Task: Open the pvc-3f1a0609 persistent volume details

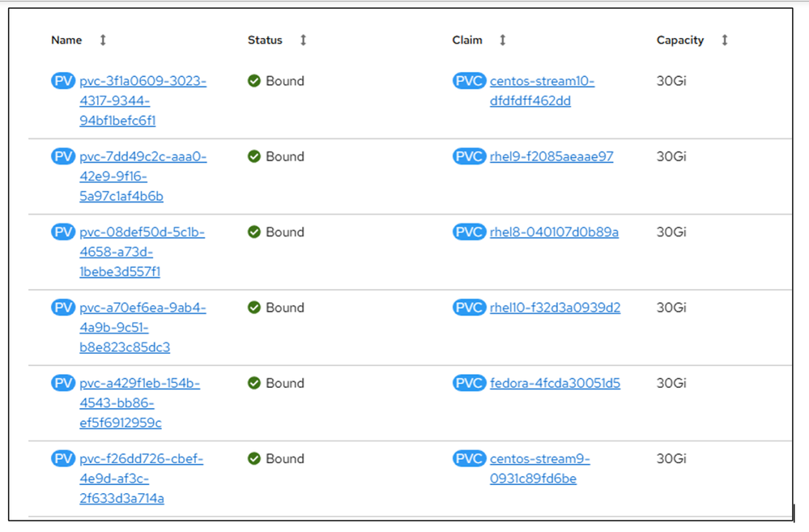Action: click(x=140, y=81)
